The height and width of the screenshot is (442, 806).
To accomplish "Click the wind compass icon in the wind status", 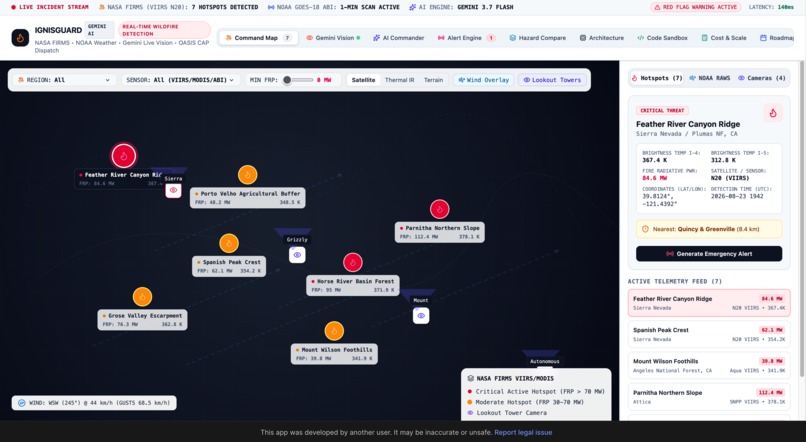I will 22,403.
